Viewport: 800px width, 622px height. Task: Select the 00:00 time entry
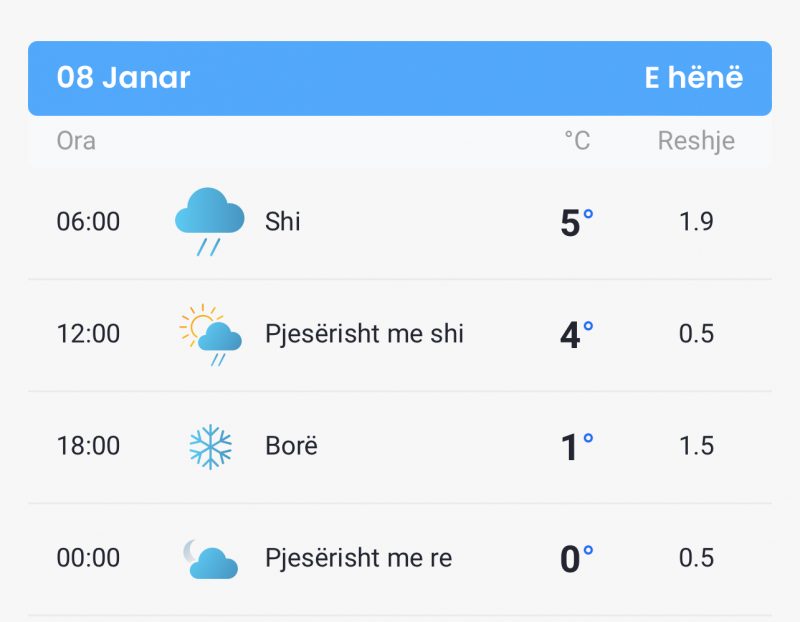pos(88,558)
